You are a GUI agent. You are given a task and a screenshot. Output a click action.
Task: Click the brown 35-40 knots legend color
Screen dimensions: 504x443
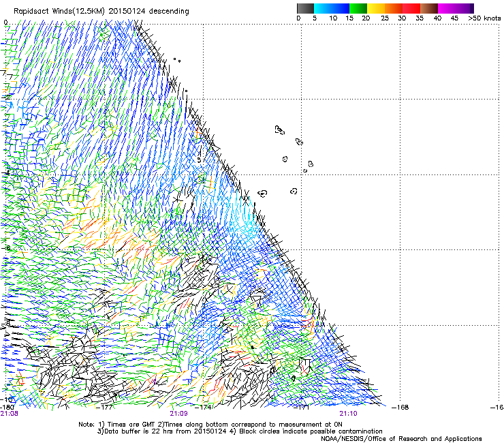429,8
